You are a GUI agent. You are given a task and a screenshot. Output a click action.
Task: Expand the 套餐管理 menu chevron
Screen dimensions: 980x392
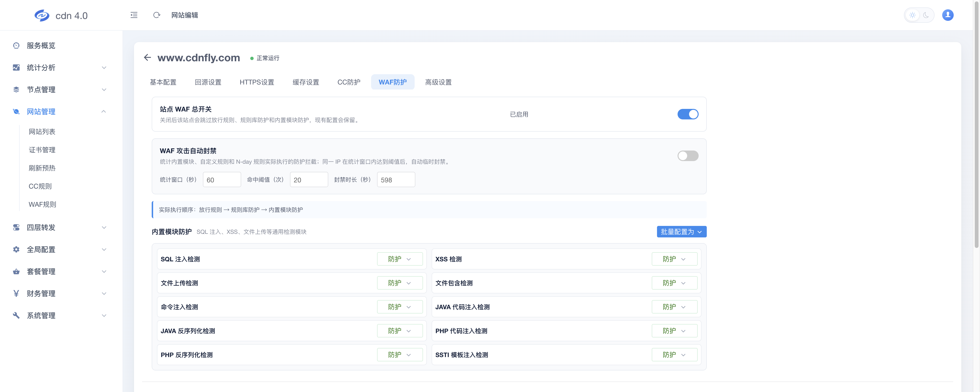pyautogui.click(x=104, y=272)
